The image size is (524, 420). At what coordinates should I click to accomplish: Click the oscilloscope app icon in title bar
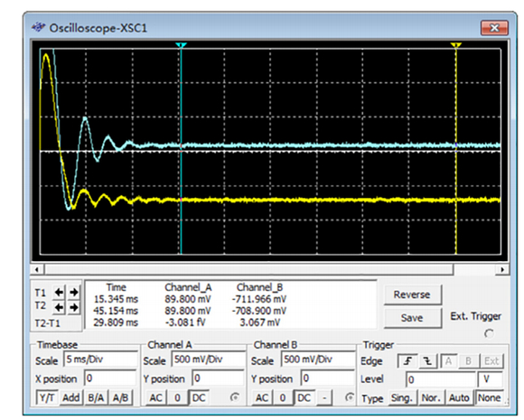tap(39, 27)
